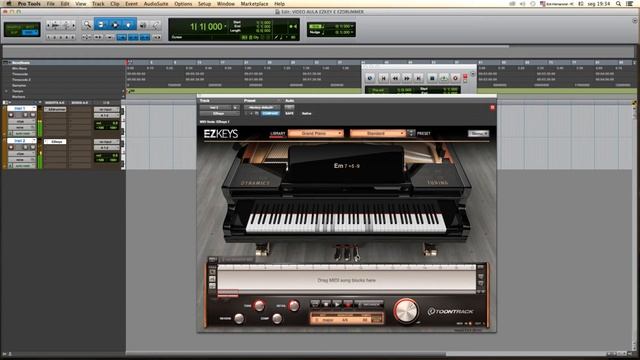The image size is (640, 360).
Task: Open the Event menu
Action: (131, 4)
